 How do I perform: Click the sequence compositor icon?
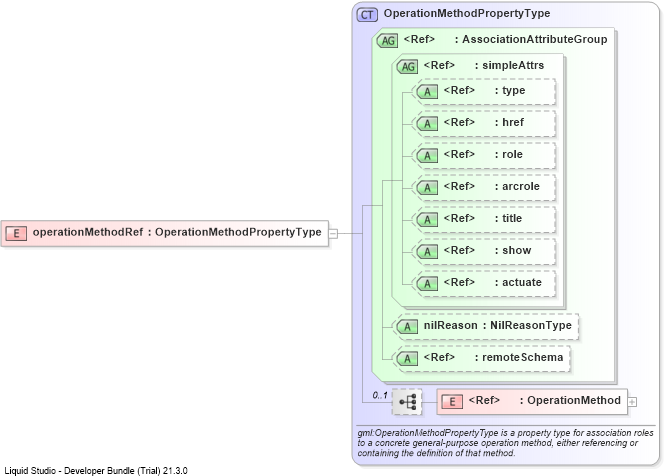(407, 401)
